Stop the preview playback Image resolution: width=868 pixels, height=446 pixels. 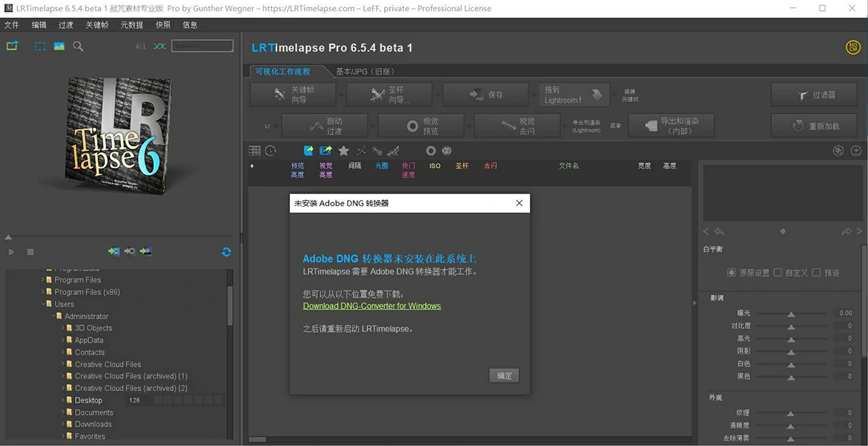pyautogui.click(x=30, y=252)
